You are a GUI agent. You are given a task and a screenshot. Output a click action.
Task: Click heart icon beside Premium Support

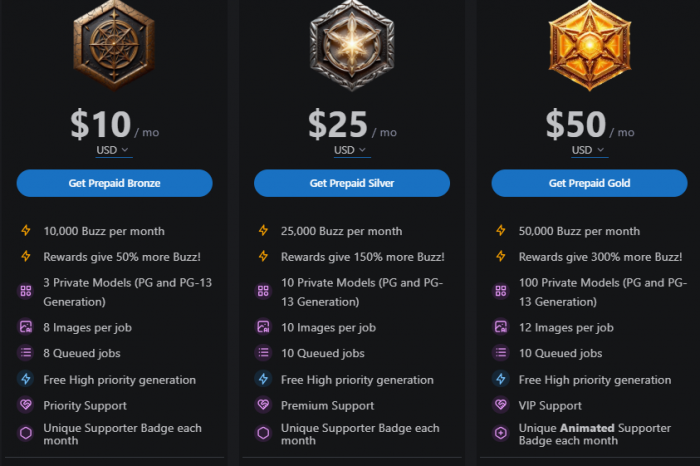[x=264, y=406]
